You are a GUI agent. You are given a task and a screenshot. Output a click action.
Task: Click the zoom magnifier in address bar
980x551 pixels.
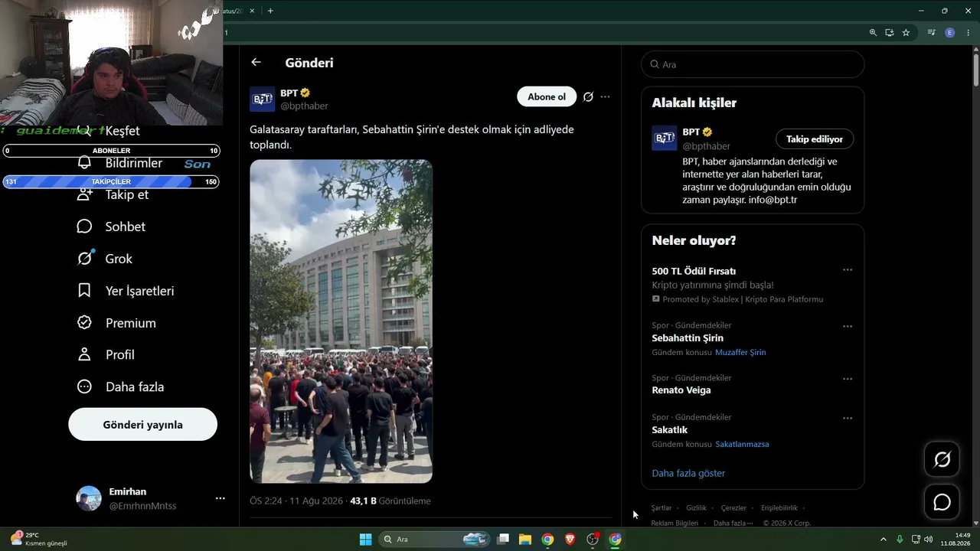[873, 33]
